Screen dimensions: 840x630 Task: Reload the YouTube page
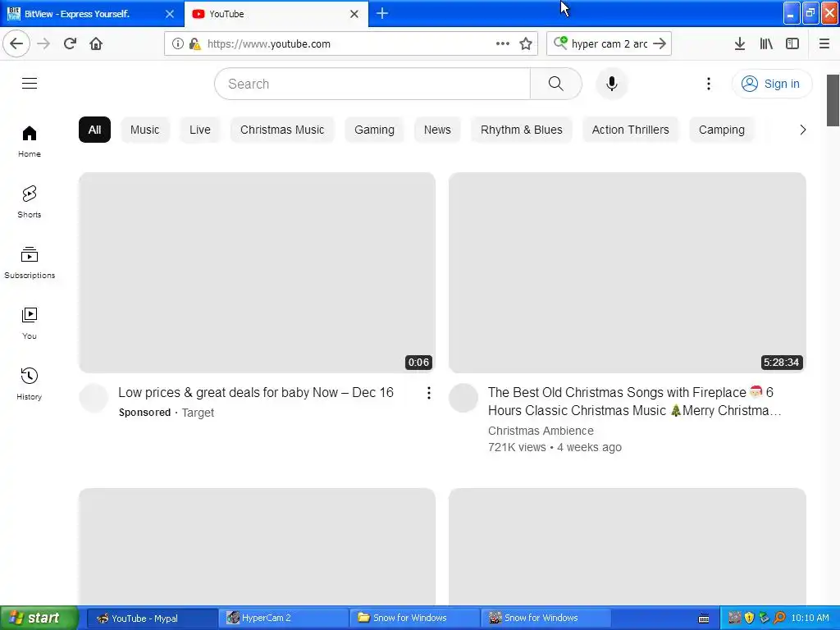point(70,43)
